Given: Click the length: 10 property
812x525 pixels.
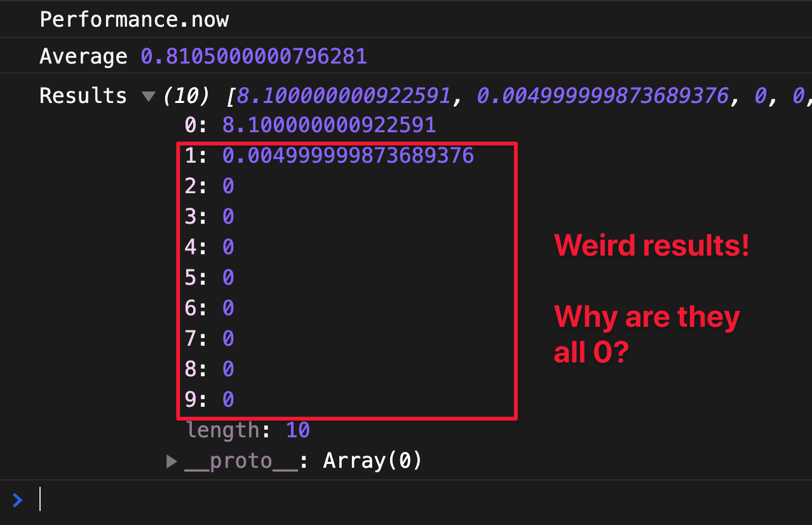Looking at the screenshot, I should coord(248,430).
